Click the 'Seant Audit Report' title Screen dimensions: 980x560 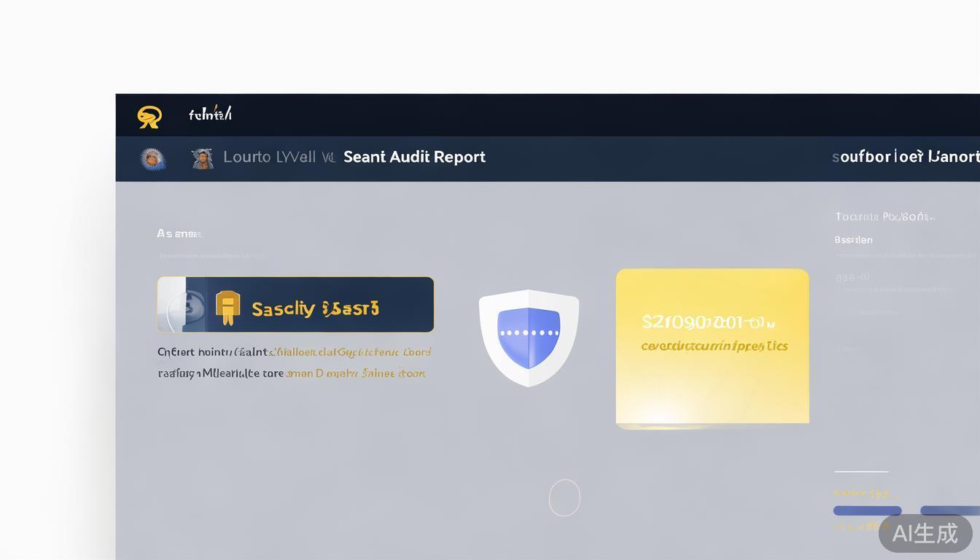coord(414,157)
